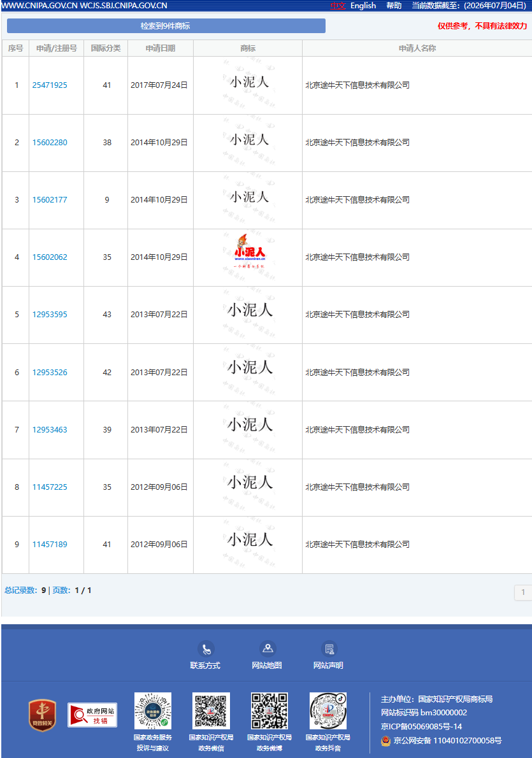The width and height of the screenshot is (532, 758).
Task: Click the 国家知识产权局政务抖音 QR code
Action: coord(328,711)
